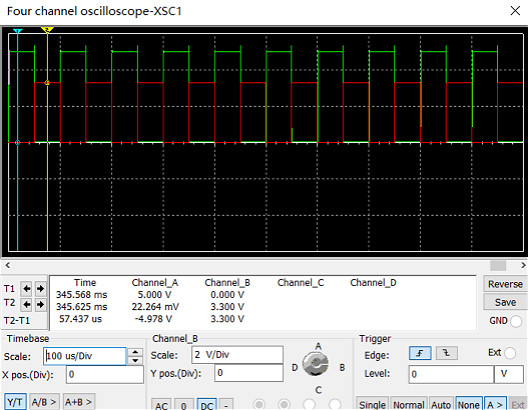This screenshot has height=410, width=528.
Task: Select AC coupling for the channel
Action: [161, 405]
